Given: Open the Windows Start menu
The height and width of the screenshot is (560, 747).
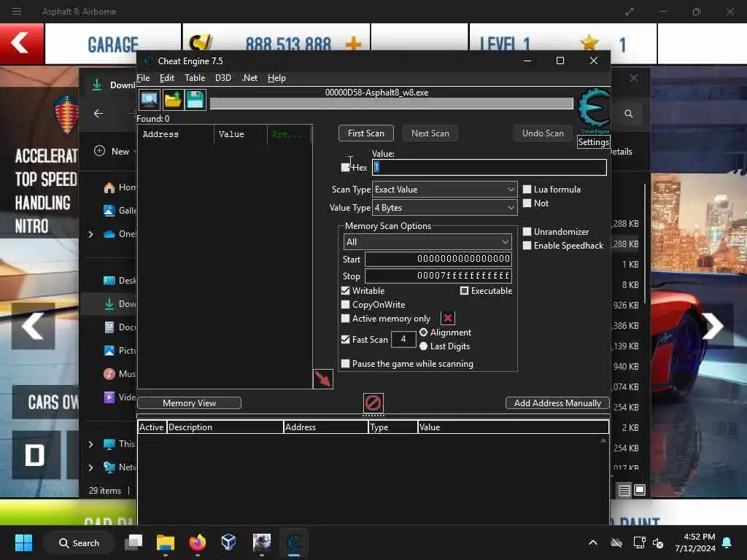Looking at the screenshot, I should (23, 542).
